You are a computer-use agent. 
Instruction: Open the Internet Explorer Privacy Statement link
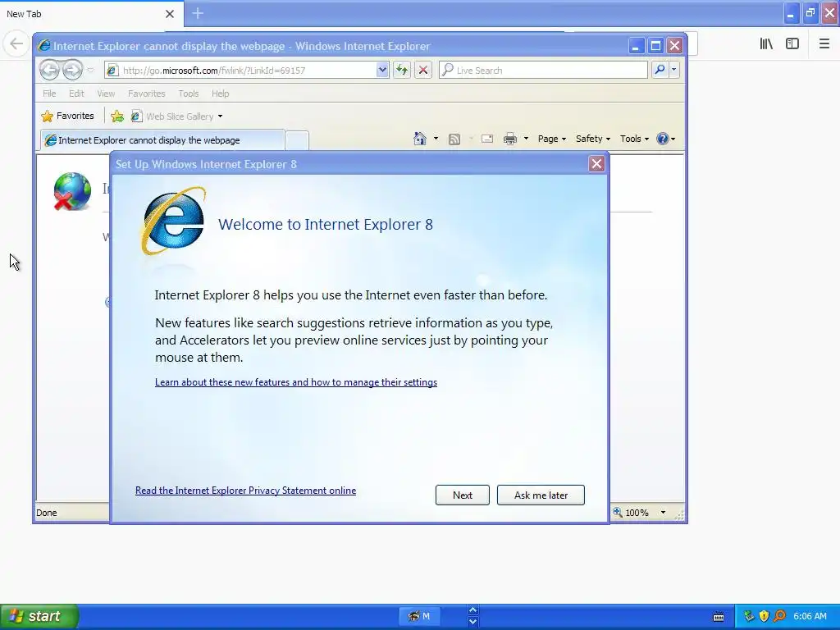(x=245, y=491)
